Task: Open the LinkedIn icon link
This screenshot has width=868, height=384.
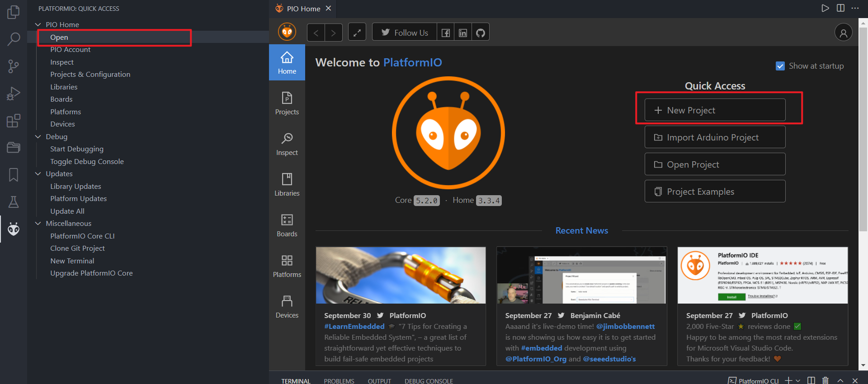Action: coord(463,33)
